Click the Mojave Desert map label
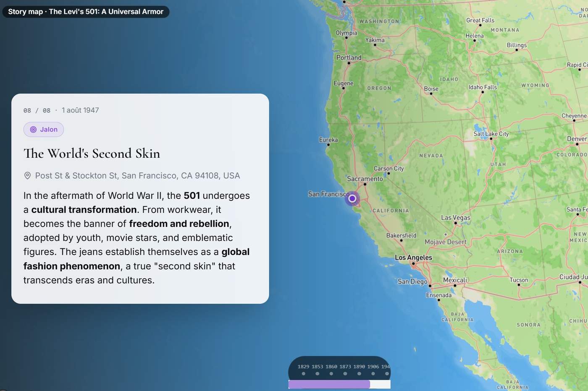 point(445,242)
